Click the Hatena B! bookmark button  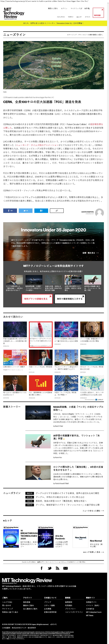[x=41, y=210]
